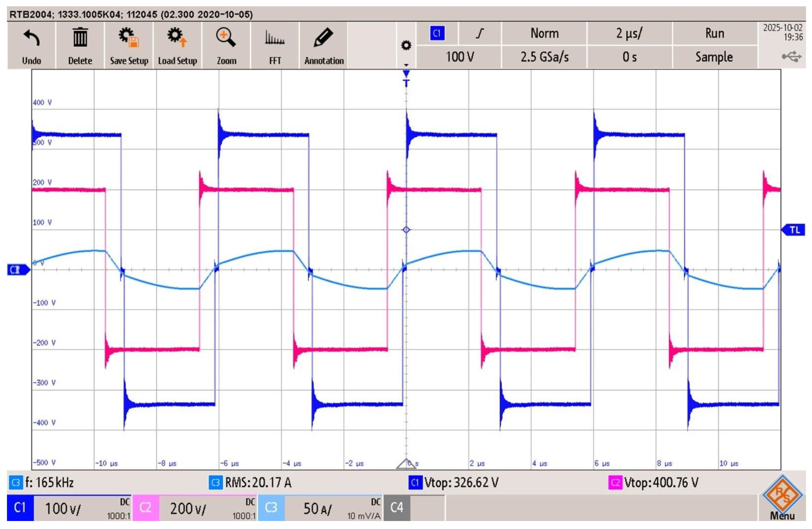Image resolution: width=812 pixels, height=529 pixels.
Task: Expand the toolbar settings gear dropdown
Action: (406, 46)
